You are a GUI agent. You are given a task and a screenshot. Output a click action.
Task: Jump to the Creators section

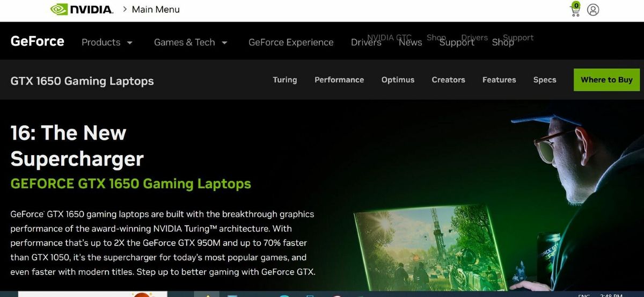point(448,79)
